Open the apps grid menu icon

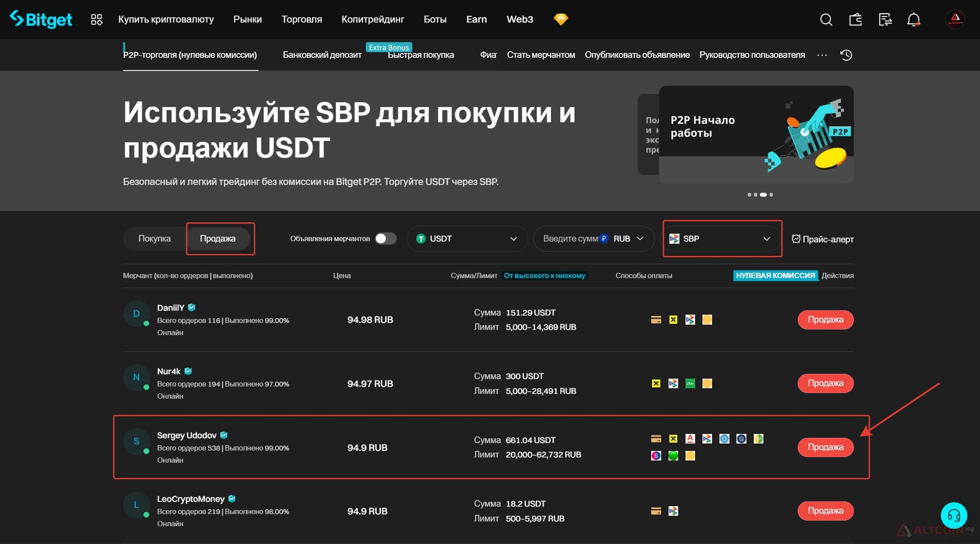[x=96, y=19]
